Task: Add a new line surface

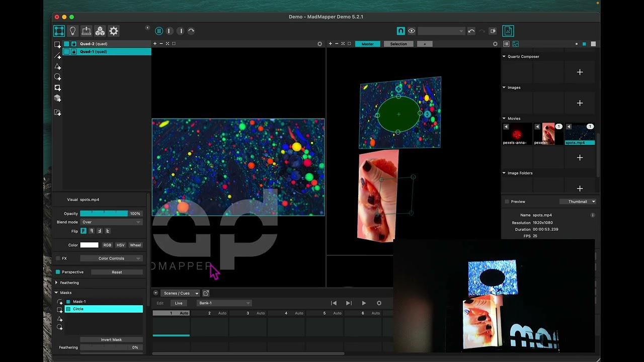Action: tap(58, 56)
